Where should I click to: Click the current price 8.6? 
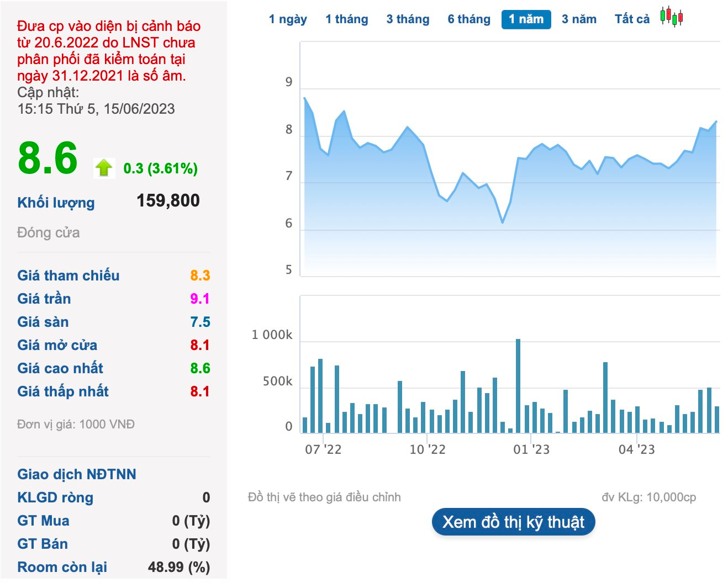pos(48,158)
